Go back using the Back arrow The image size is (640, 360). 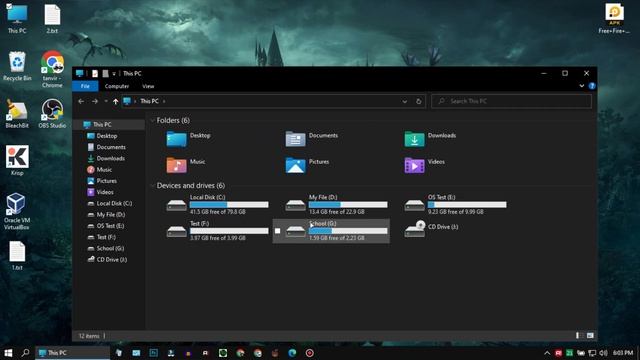[81, 101]
